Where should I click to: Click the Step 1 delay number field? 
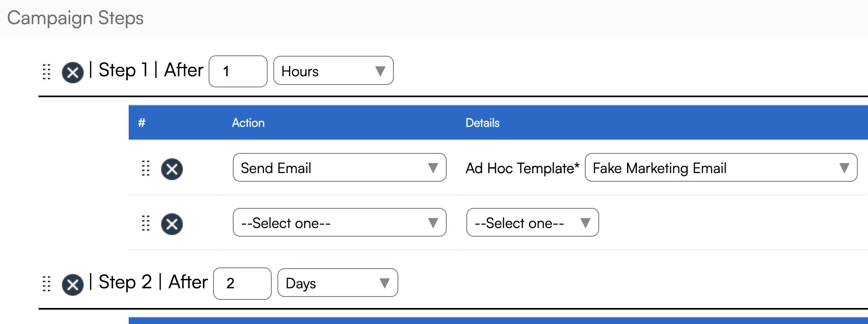238,71
